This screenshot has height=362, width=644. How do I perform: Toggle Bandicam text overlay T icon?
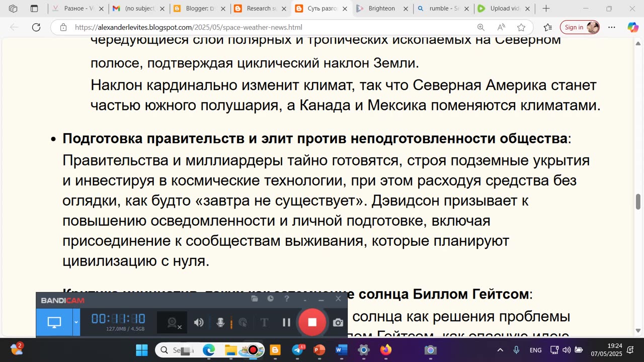(264, 322)
